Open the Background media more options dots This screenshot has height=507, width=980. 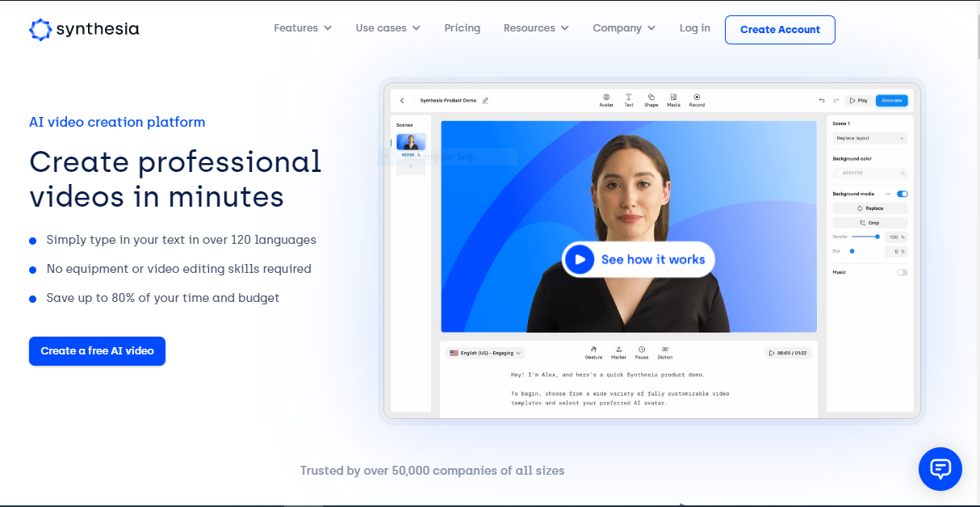[x=888, y=194]
